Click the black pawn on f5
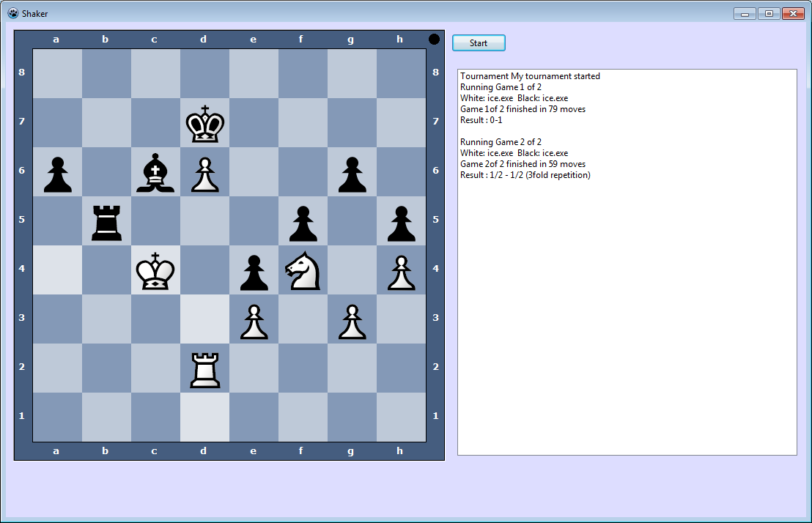 (303, 223)
